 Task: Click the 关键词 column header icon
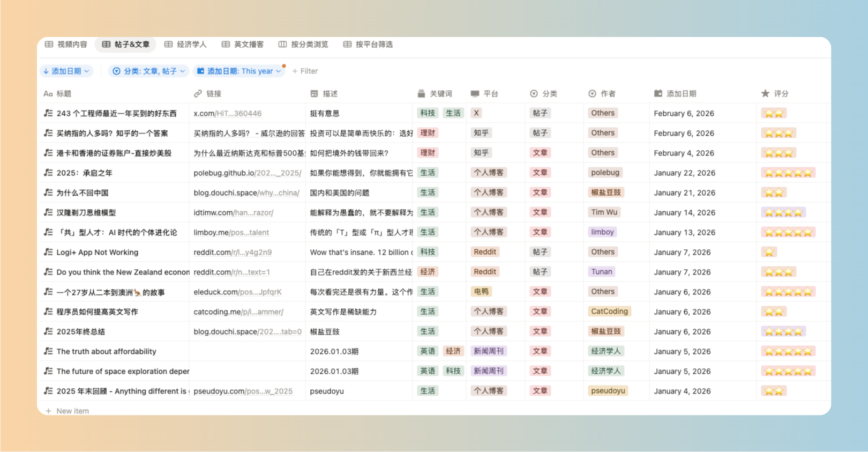421,94
